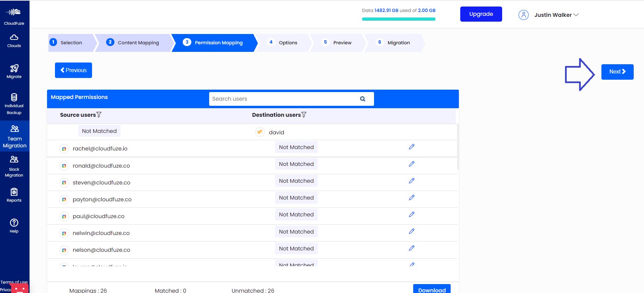Edit the nelson@cloudfuze.co mapping
The image size is (644, 293).
(411, 248)
